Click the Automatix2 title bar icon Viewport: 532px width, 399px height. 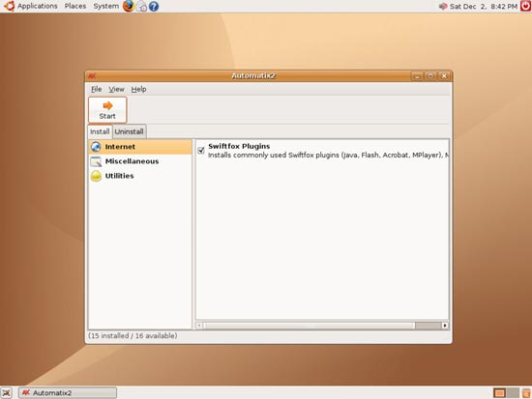[x=92, y=75]
